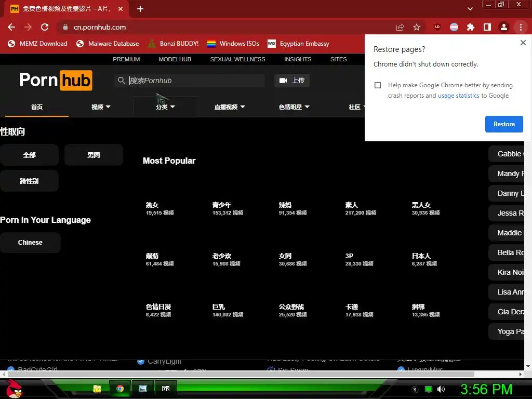Click the horizontal scrollbar thumb
Viewport: 532px width, 399px height.
tap(241, 374)
